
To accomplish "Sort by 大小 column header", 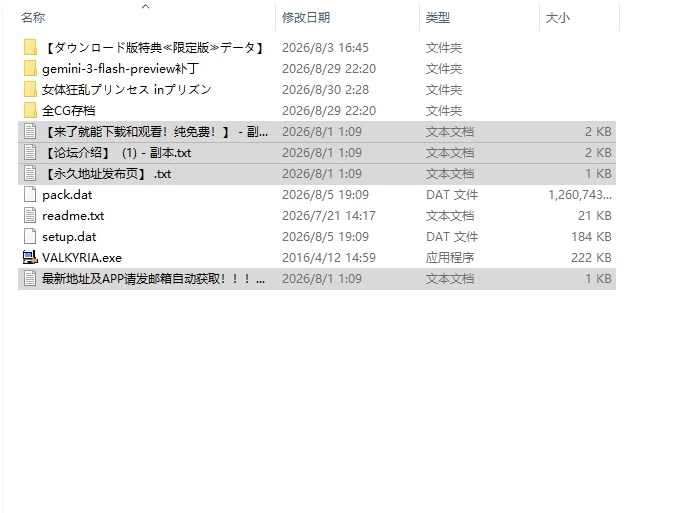I will tap(558, 18).
